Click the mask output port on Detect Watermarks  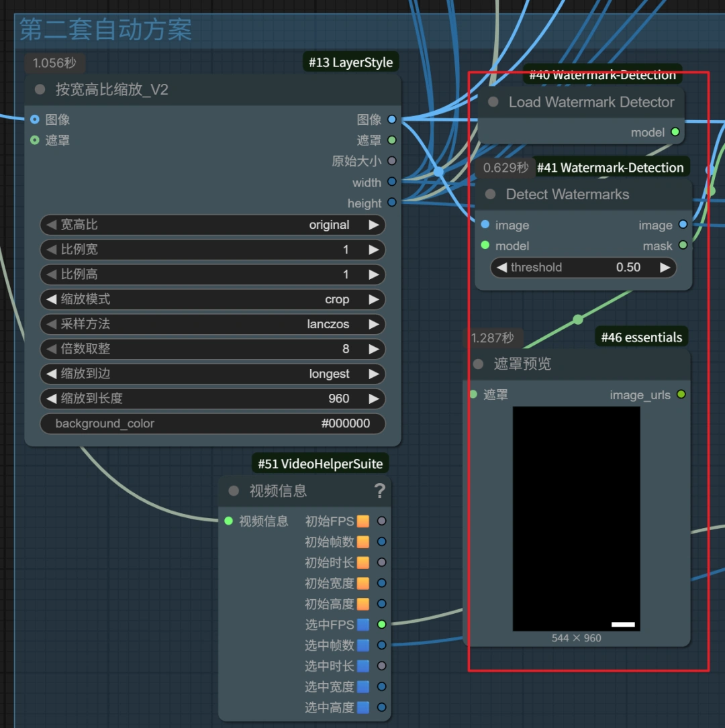(x=683, y=246)
